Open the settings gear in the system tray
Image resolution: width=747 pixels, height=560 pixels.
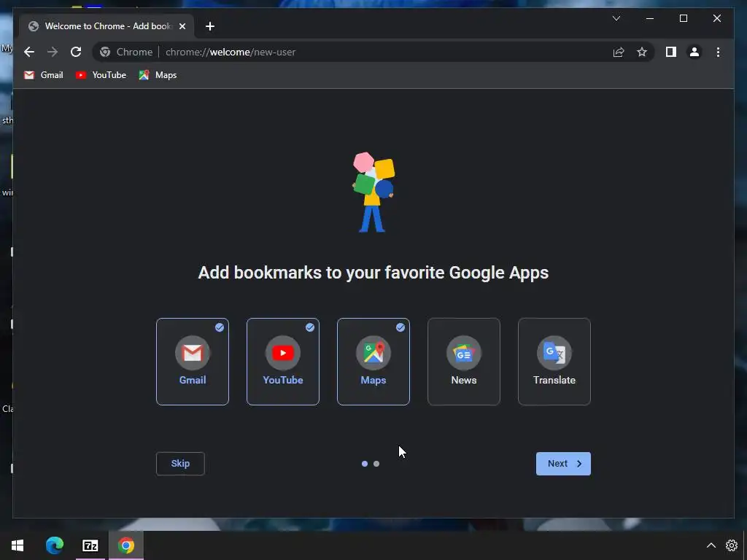tap(731, 545)
